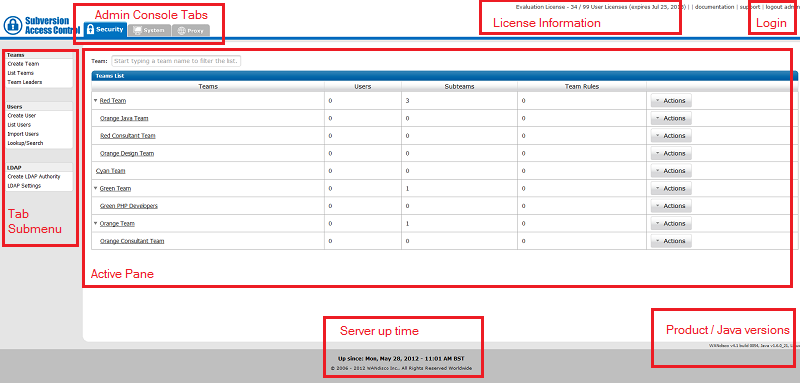
Task: Open the Orange Consultant Team link
Action: coord(132,241)
